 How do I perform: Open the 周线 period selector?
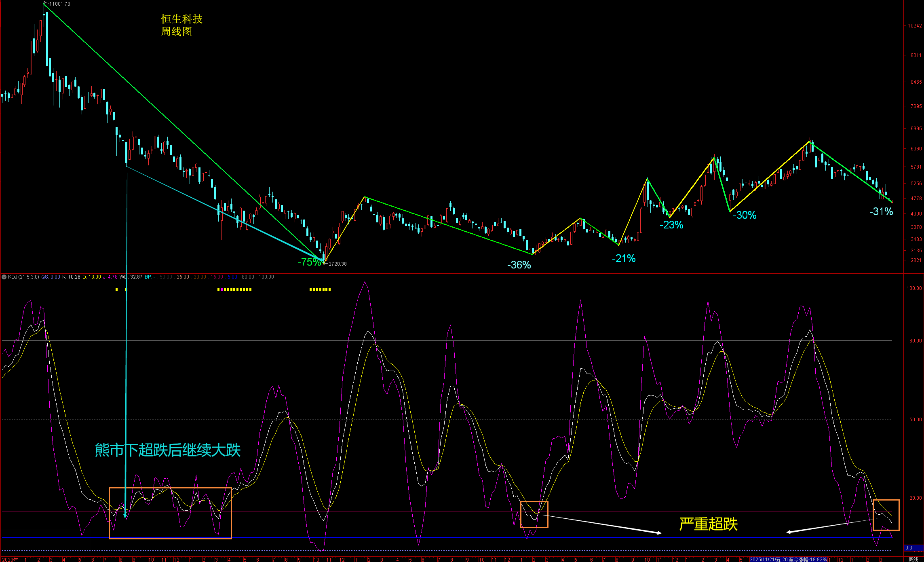(913, 560)
